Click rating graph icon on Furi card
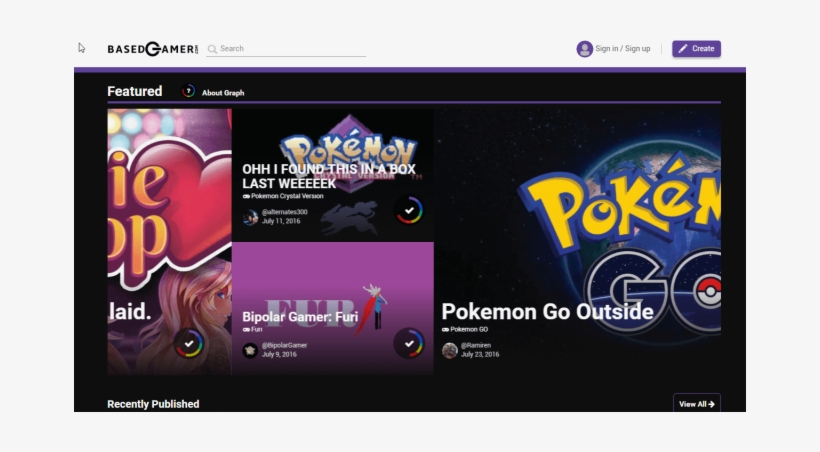Screen dimensions: 820x452 (x=409, y=344)
